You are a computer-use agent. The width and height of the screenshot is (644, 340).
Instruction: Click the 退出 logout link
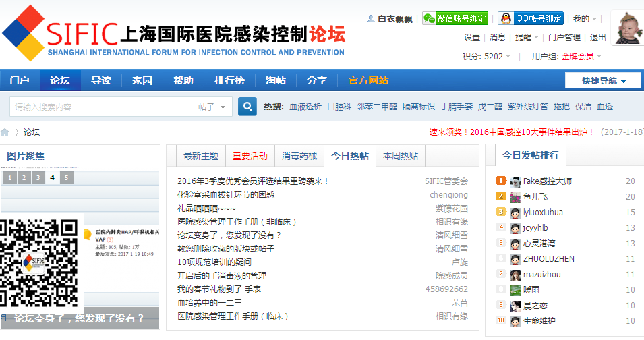pos(598,38)
